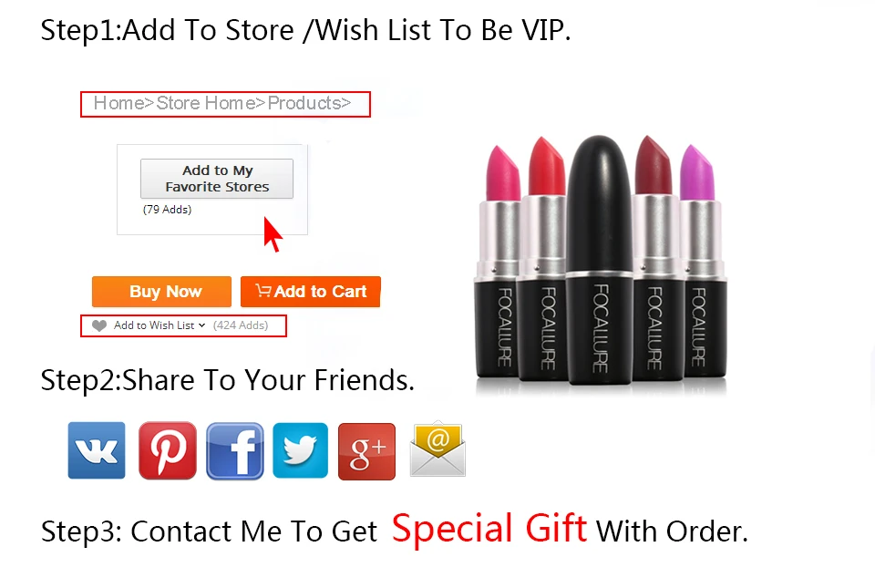Open the Store Home breadcrumb link
The height and width of the screenshot is (588, 875).
(x=206, y=103)
